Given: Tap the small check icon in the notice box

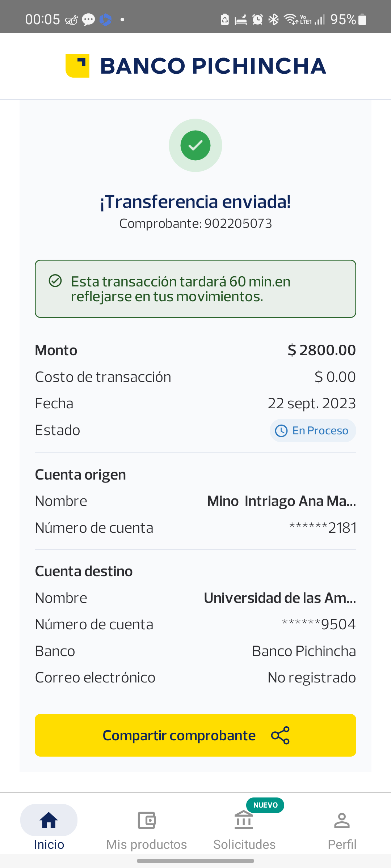Looking at the screenshot, I should (55, 281).
